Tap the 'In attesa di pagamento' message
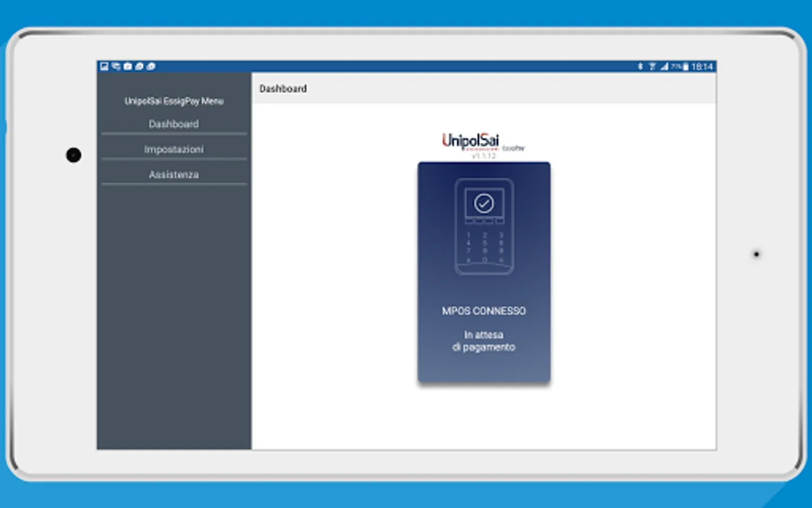This screenshot has width=812, height=508. pos(484,341)
